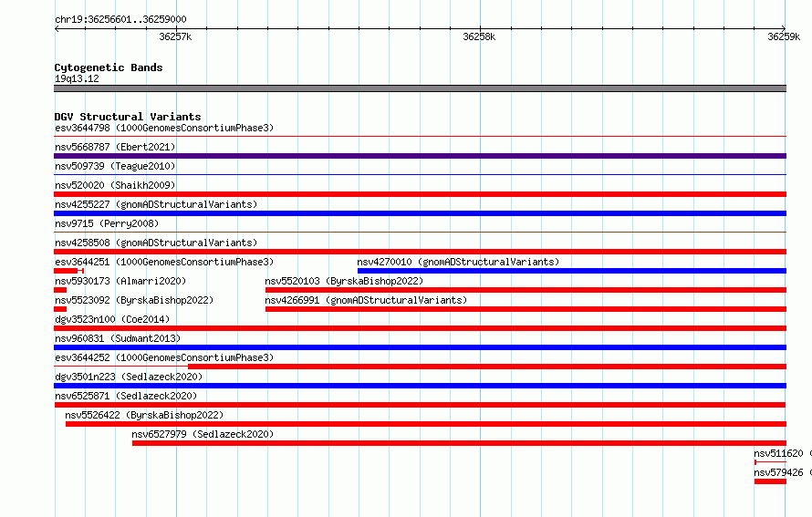Click the 19q13.12 cytogenetic band bar
The width and height of the screenshot is (812, 517).
pyautogui.click(x=420, y=88)
